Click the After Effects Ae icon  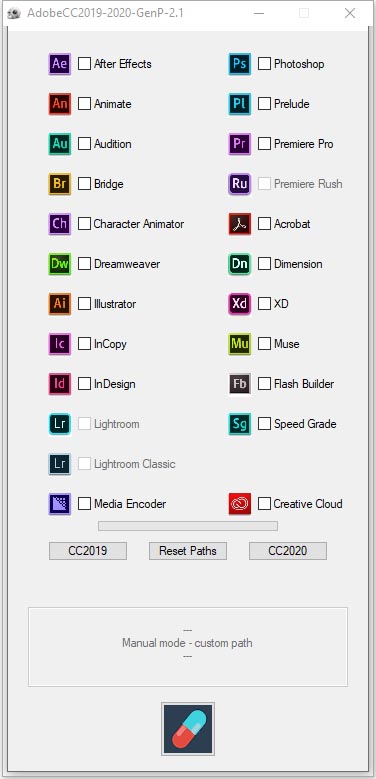(60, 64)
